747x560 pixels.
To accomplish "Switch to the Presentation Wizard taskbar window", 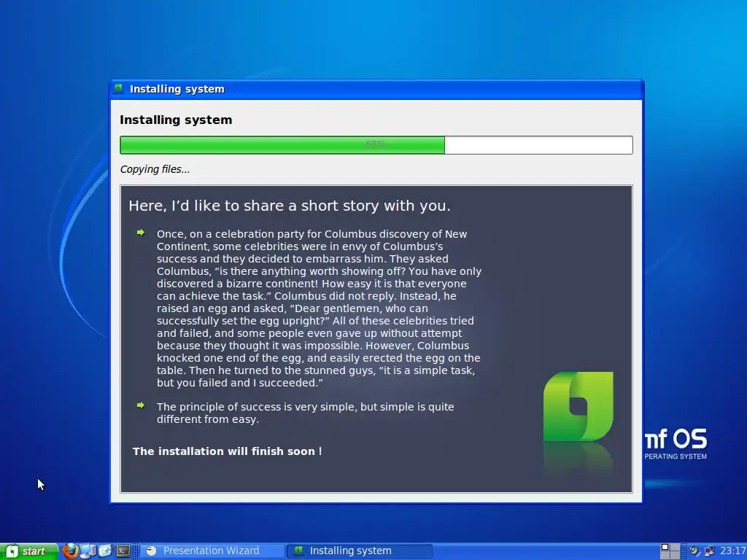I will [x=212, y=551].
